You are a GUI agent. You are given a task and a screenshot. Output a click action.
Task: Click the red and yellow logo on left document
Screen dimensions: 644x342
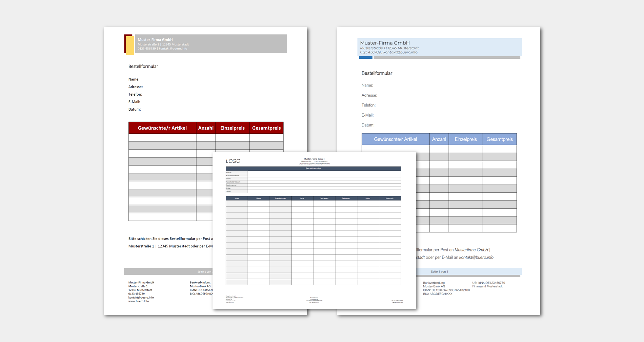click(x=129, y=44)
